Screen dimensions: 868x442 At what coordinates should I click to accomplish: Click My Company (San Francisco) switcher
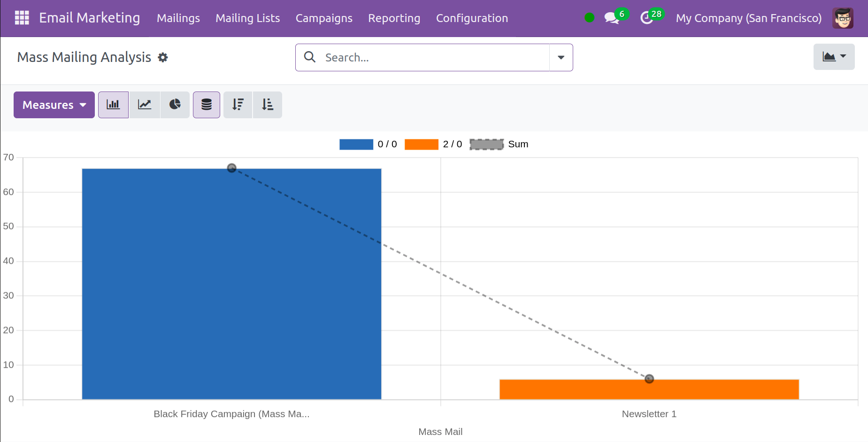[x=748, y=18]
